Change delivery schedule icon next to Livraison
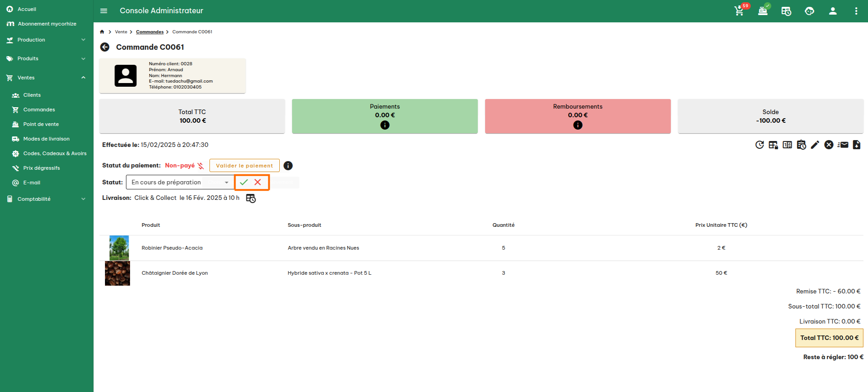Screen dimensions: 868x392 [x=251, y=198]
